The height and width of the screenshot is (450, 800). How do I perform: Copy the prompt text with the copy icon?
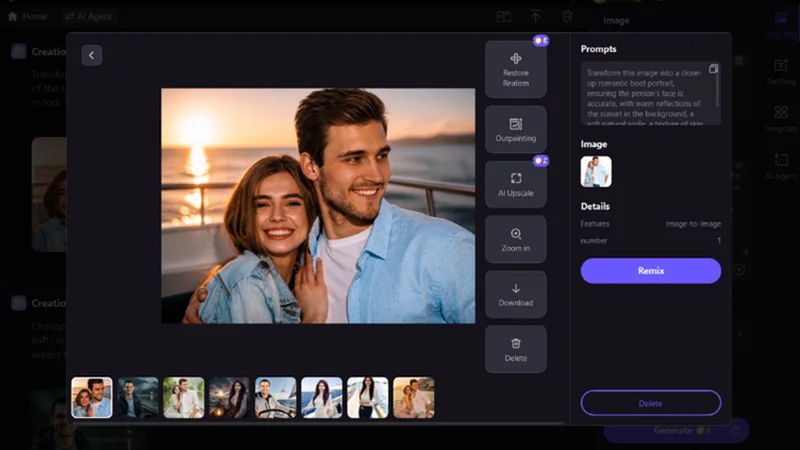tap(713, 69)
